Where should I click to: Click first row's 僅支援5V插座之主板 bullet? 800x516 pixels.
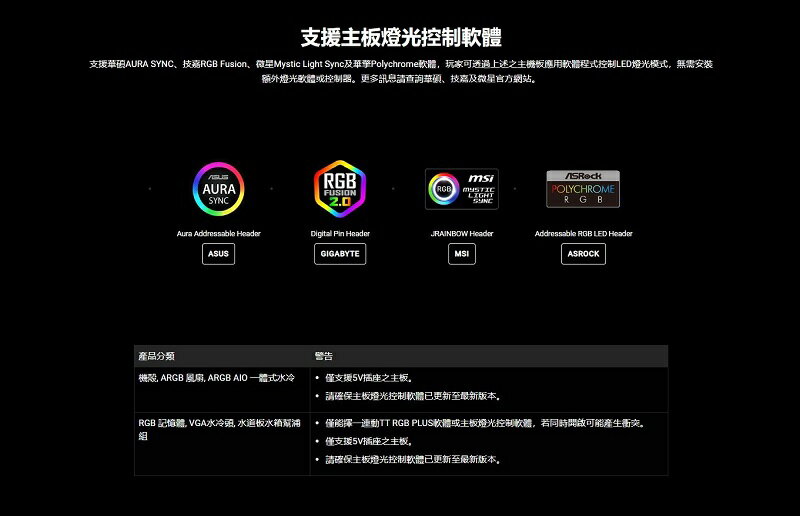(369, 378)
